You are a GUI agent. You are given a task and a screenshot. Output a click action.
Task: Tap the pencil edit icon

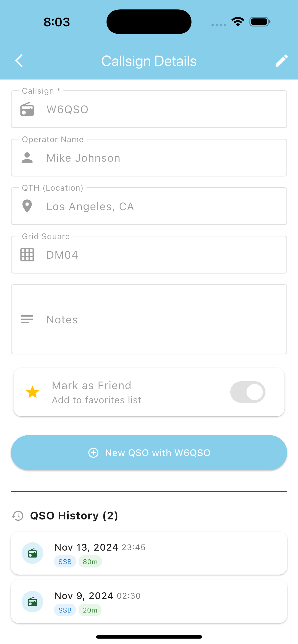282,61
